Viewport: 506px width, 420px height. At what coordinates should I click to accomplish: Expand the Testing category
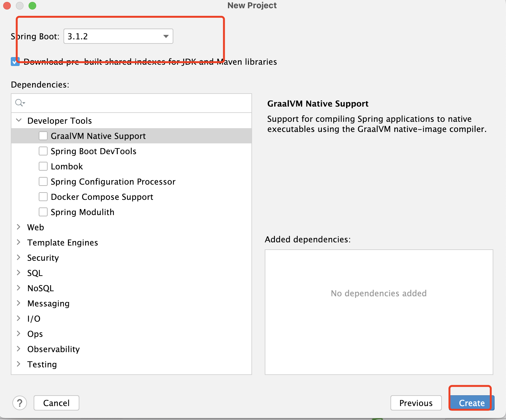(x=19, y=364)
